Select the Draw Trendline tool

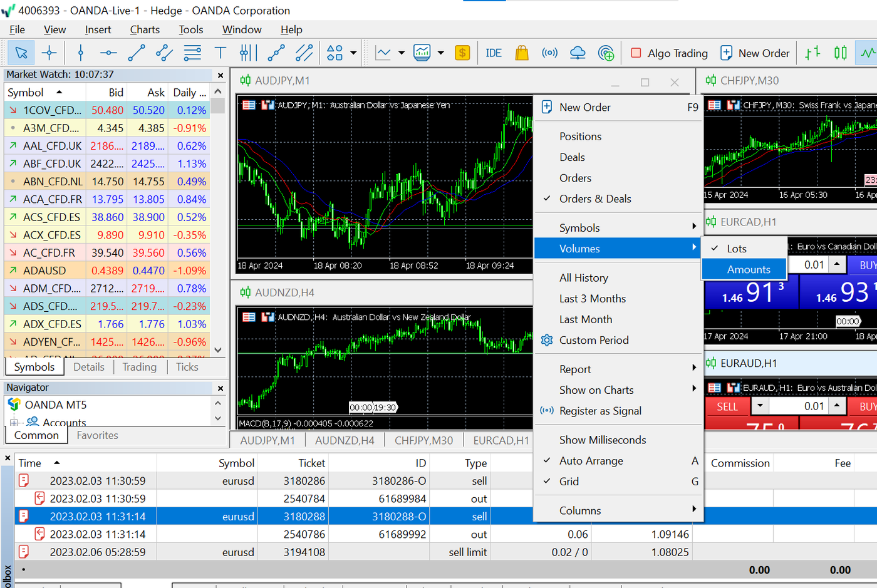point(137,53)
